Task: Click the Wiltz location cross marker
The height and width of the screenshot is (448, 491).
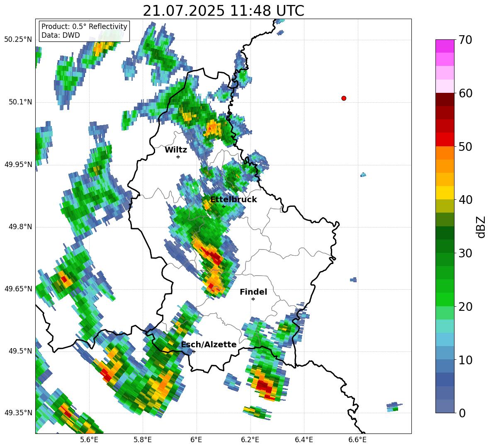Action: tap(178, 157)
